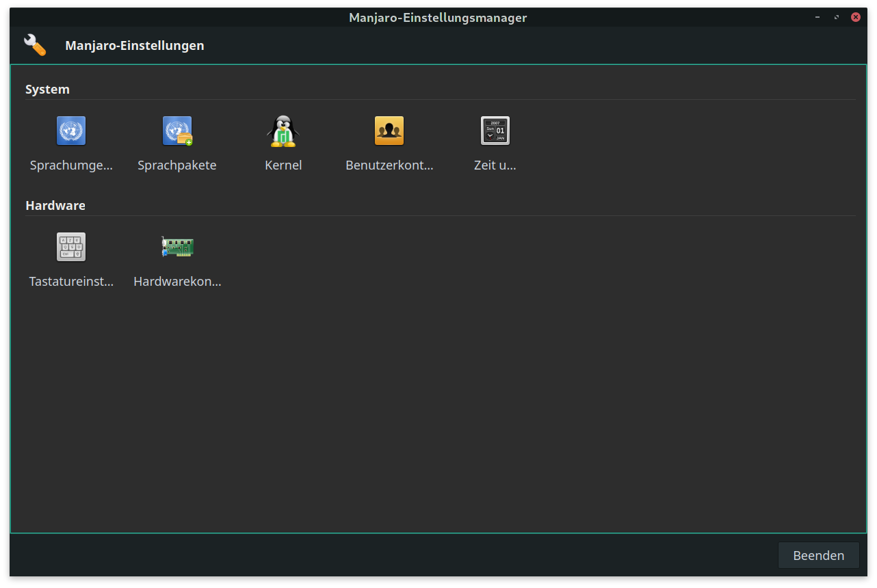
Task: Open the Sprachumgebung UN globe icon
Action: (x=71, y=131)
